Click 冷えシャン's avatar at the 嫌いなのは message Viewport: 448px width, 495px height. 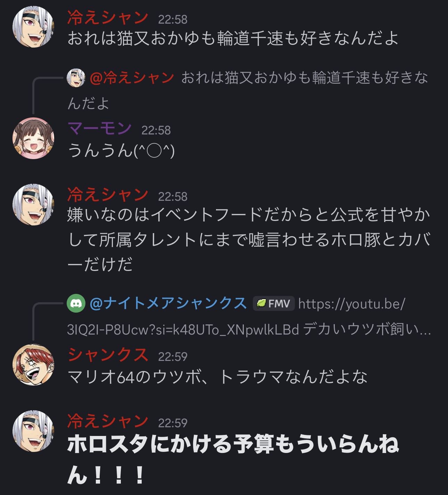(x=33, y=204)
